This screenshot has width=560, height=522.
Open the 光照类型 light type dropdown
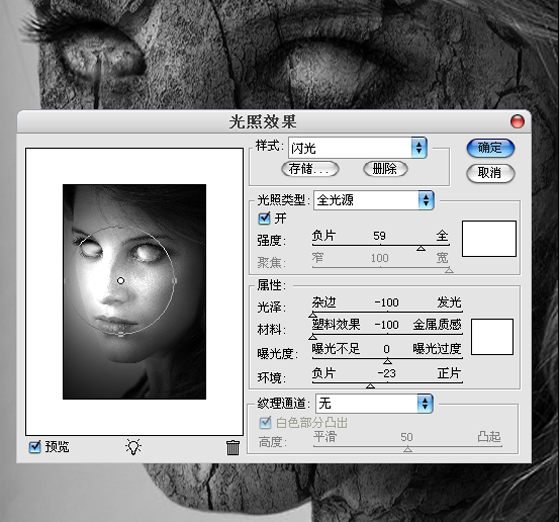[x=374, y=200]
